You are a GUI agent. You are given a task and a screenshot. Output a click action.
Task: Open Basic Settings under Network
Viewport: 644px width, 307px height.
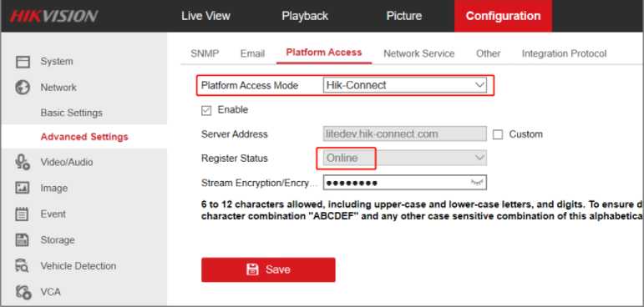(72, 113)
